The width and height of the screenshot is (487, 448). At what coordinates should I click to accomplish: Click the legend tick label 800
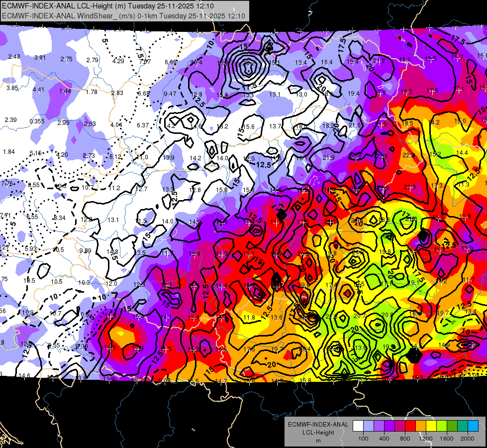(x=405, y=439)
